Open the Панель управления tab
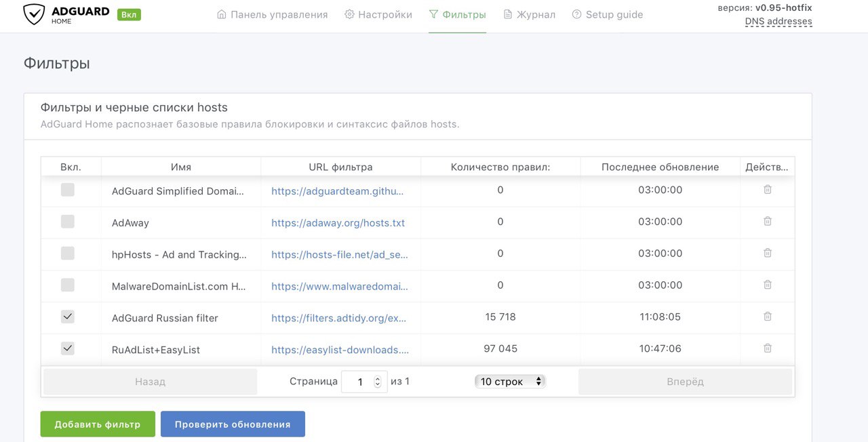The height and width of the screenshot is (442, 868). [x=272, y=14]
